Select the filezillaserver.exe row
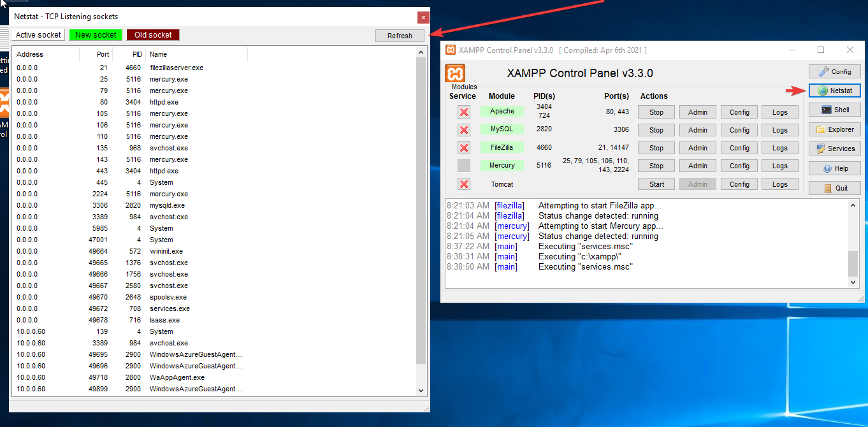The height and width of the screenshot is (427, 868). point(131,68)
